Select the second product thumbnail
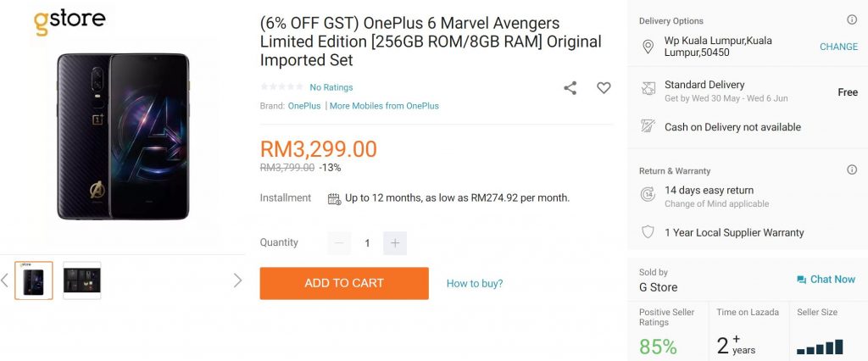Image resolution: width=868 pixels, height=361 pixels. pyautogui.click(x=82, y=280)
